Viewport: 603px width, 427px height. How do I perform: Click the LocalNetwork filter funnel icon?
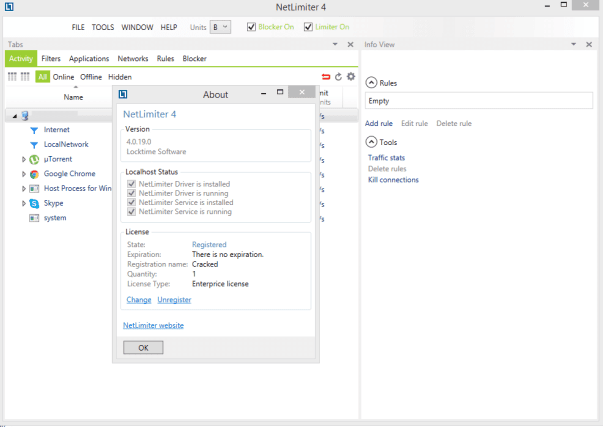click(34, 145)
